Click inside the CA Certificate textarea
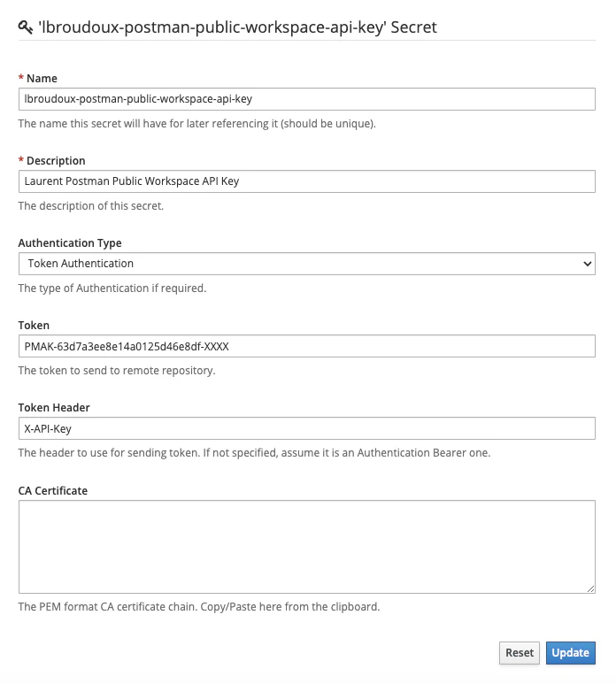Image resolution: width=616 pixels, height=684 pixels. [306, 546]
